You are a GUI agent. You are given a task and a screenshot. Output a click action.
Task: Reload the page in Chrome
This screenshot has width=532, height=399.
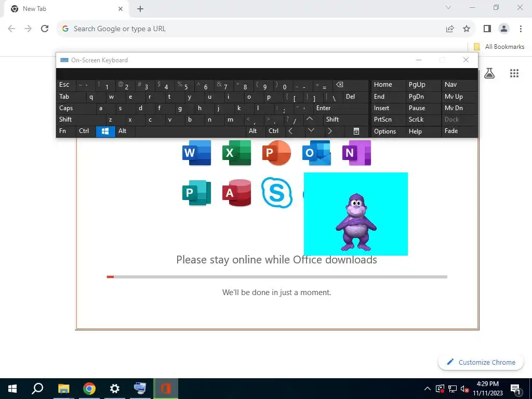pyautogui.click(x=45, y=29)
